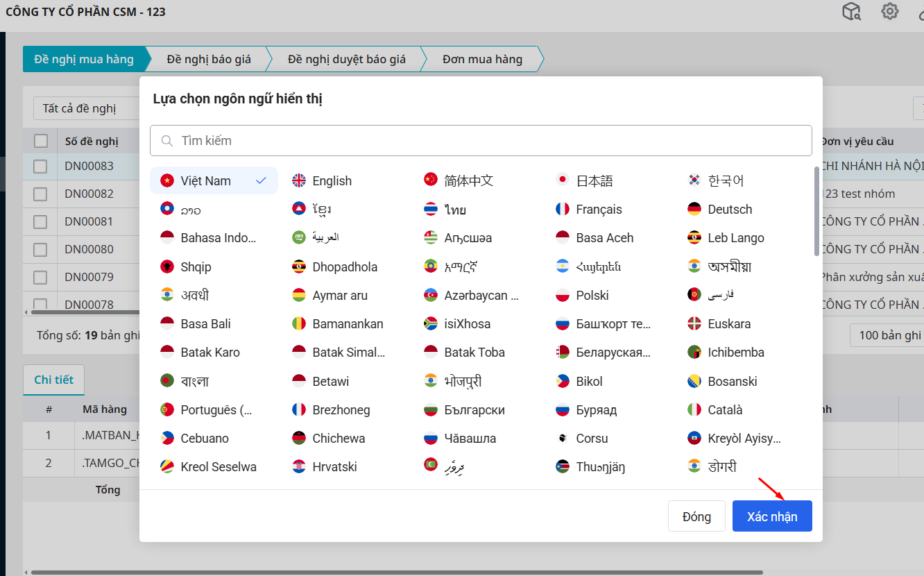Toggle the checkbox for row DN00081
This screenshot has height=576, width=924.
pos(40,221)
